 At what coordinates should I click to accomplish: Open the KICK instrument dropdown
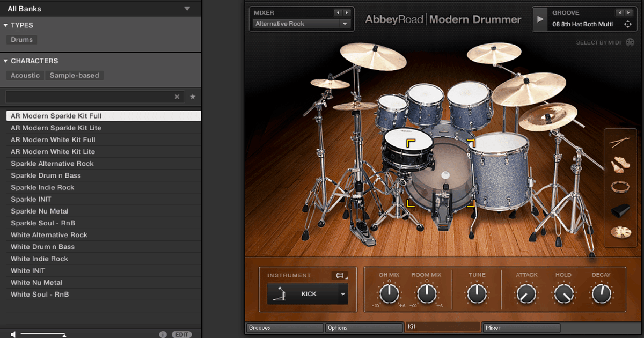coord(308,294)
